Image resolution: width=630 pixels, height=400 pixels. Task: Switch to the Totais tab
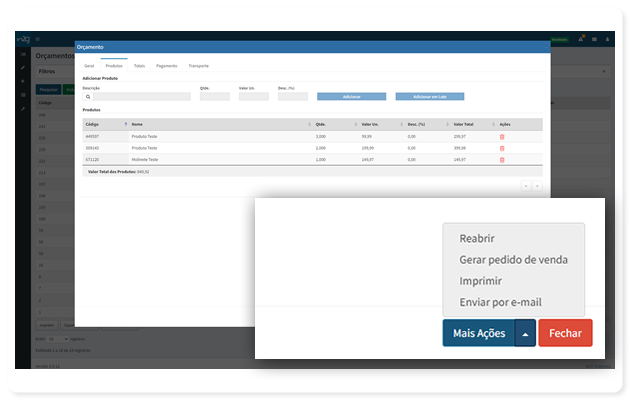(139, 66)
